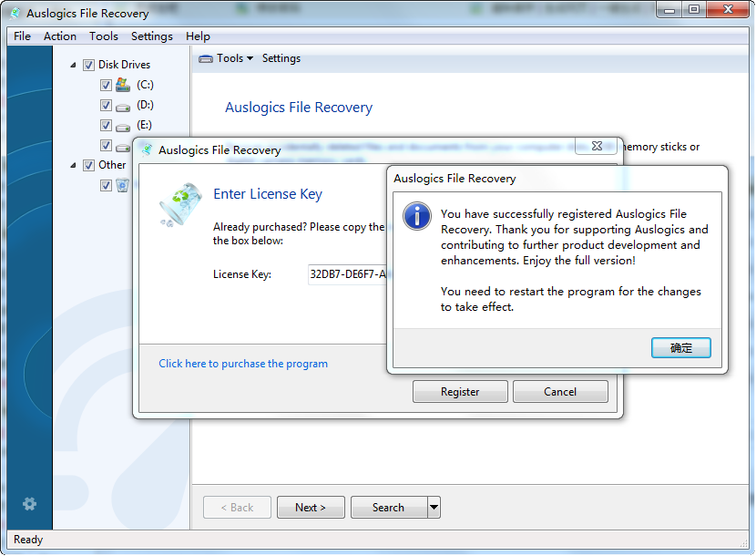The height and width of the screenshot is (556, 756).
Task: Click the blue information icon in message box
Action: (417, 216)
